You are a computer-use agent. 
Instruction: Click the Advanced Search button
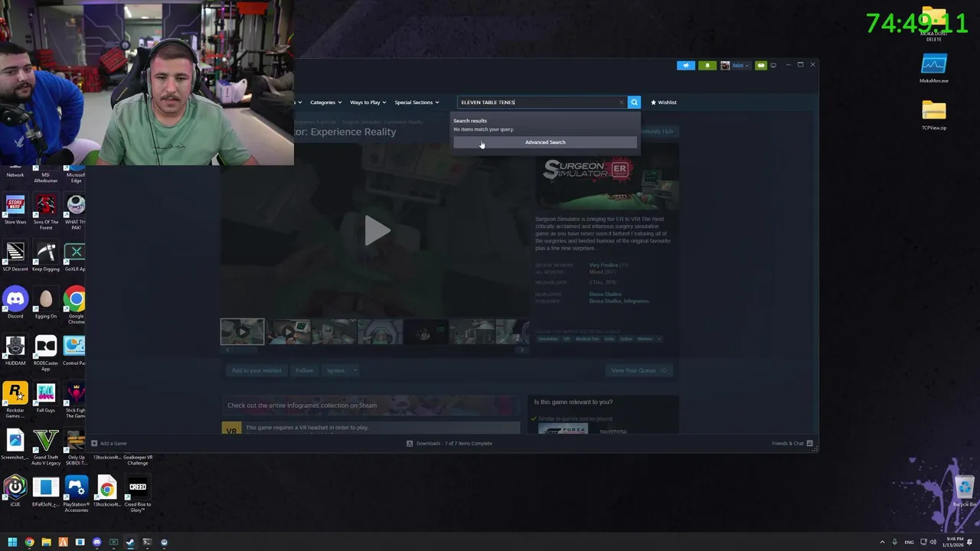(x=545, y=142)
